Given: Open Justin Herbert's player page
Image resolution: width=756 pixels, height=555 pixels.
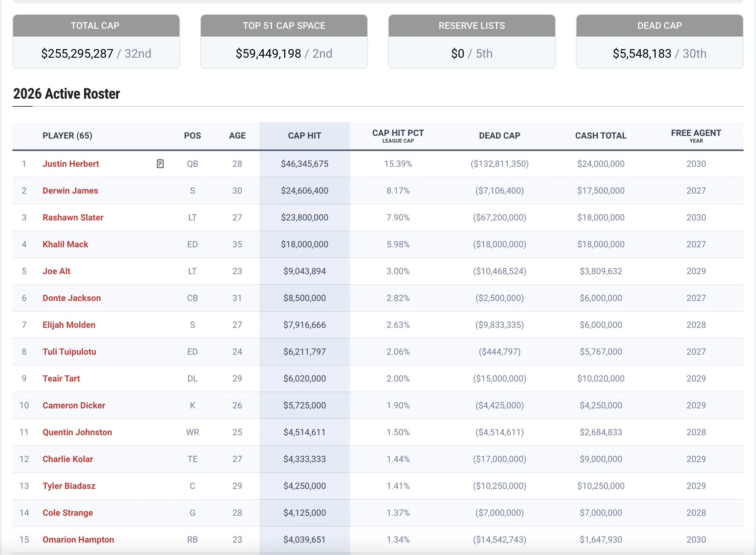Looking at the screenshot, I should click(x=70, y=164).
